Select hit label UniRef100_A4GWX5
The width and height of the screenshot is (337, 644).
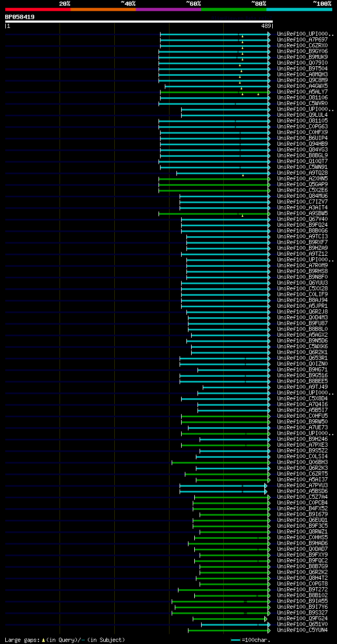click(x=302, y=86)
